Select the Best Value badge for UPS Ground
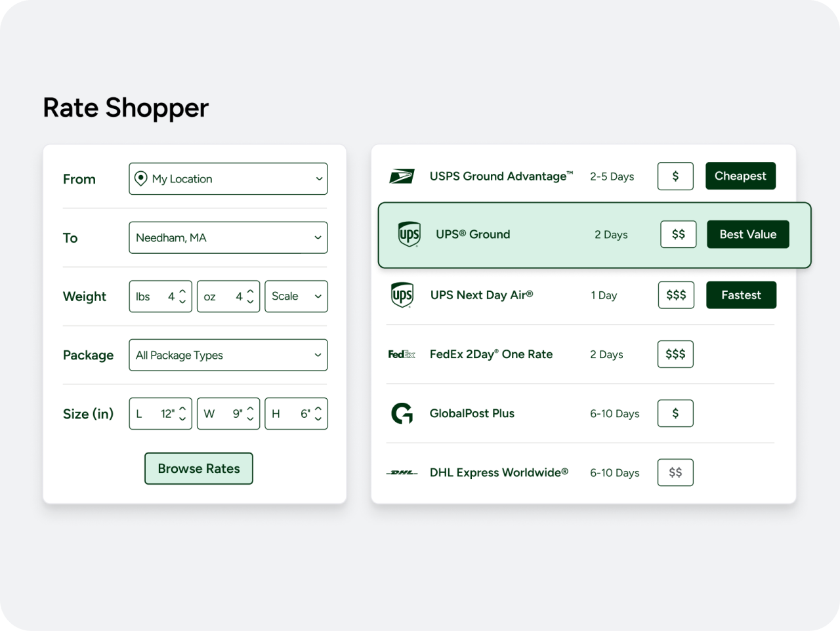 point(747,234)
